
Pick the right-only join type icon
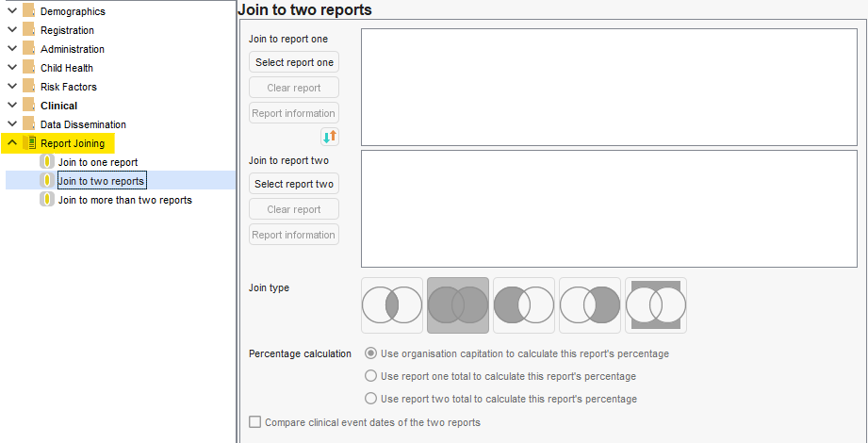pyautogui.click(x=590, y=305)
